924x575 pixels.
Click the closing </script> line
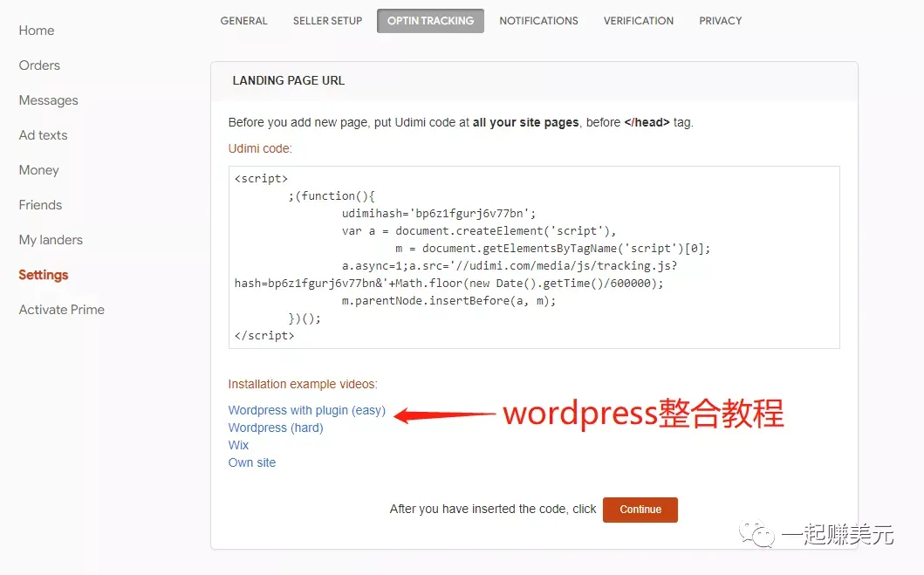264,335
